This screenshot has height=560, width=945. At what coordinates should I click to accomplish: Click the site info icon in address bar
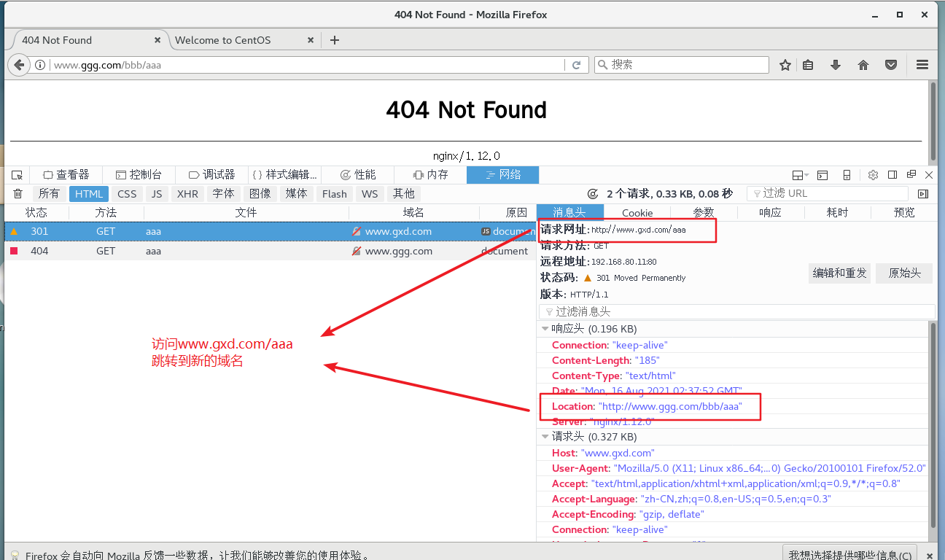(41, 65)
